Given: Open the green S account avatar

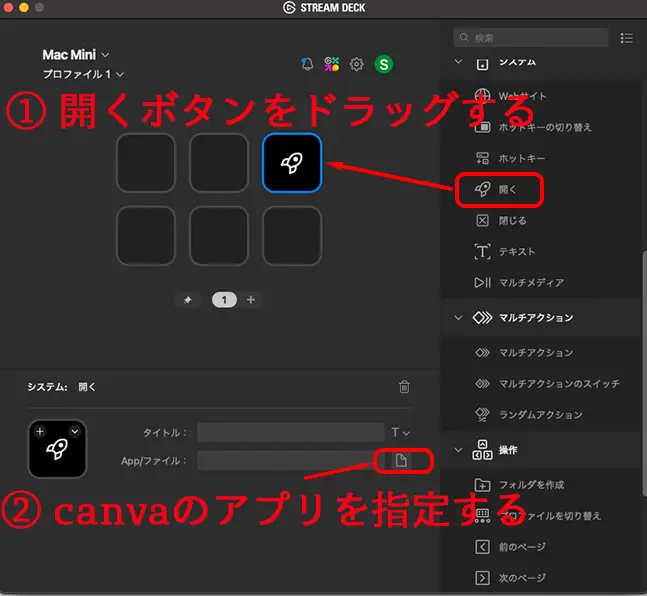Looking at the screenshot, I should (x=384, y=64).
